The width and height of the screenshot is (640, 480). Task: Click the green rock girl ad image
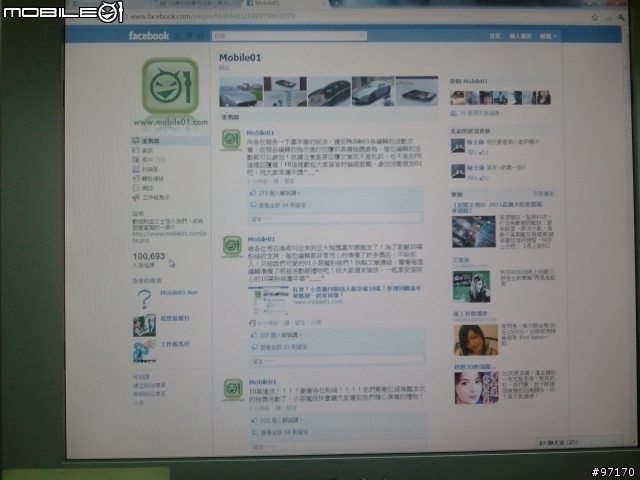(471, 287)
